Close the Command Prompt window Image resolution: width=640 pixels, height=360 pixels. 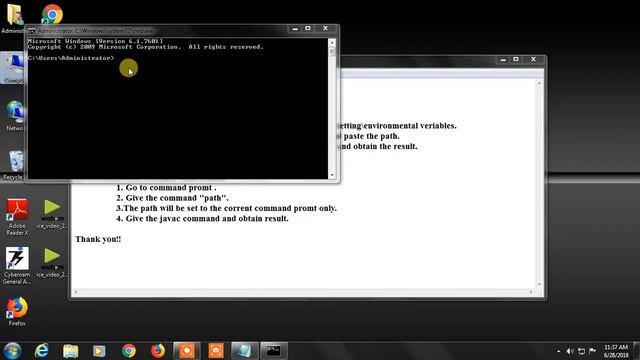pyautogui.click(x=325, y=29)
